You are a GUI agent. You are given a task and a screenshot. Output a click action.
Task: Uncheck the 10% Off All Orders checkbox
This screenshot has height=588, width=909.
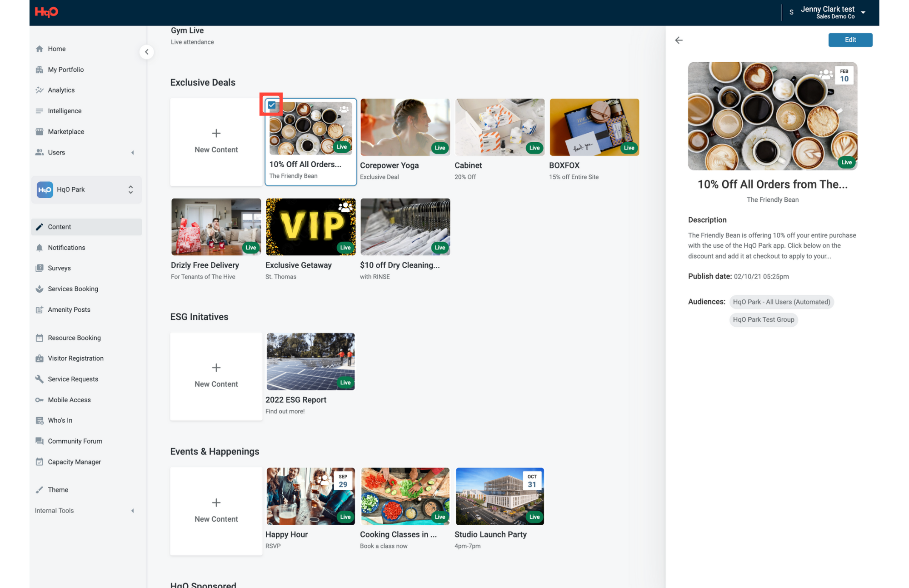coord(271,105)
